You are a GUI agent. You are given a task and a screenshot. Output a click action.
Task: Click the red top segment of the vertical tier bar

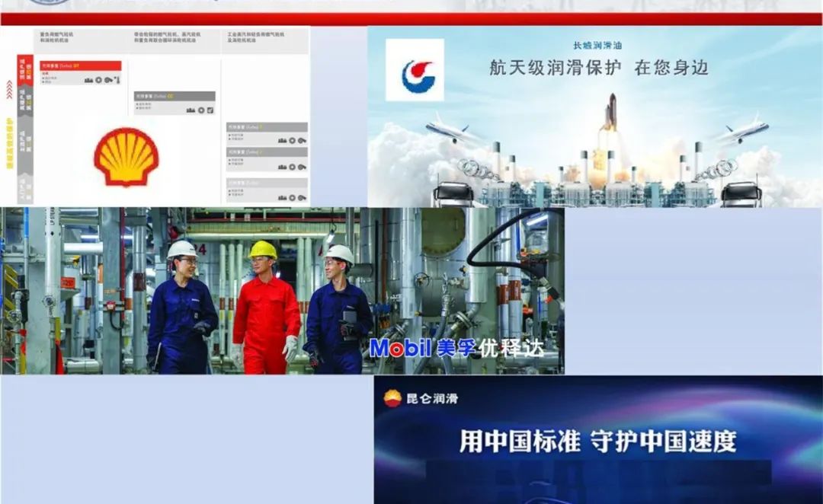(x=24, y=70)
